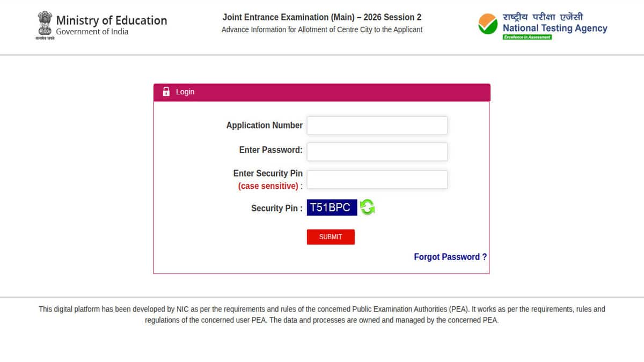This screenshot has width=644, height=362.
Task: Click the Hindi NTA name text
Action: (543, 17)
